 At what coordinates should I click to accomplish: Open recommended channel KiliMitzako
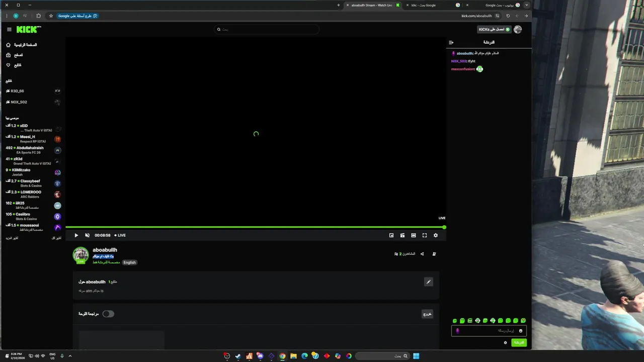33,172
